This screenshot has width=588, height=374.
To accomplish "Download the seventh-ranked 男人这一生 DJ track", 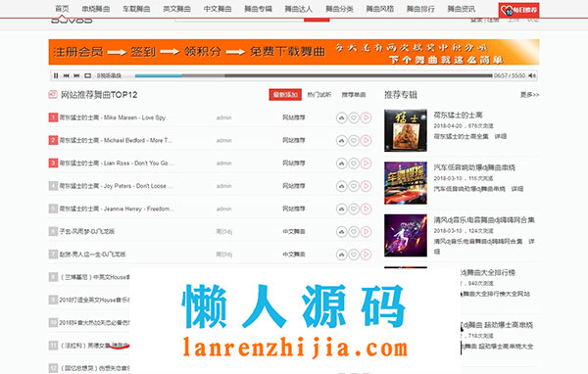I will [x=341, y=255].
